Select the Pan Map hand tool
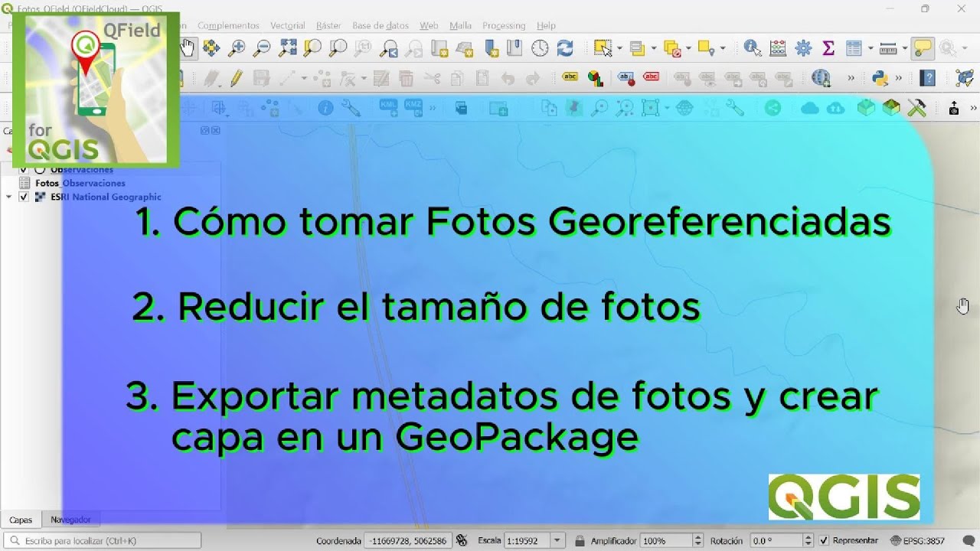The image size is (980, 551). click(188, 48)
